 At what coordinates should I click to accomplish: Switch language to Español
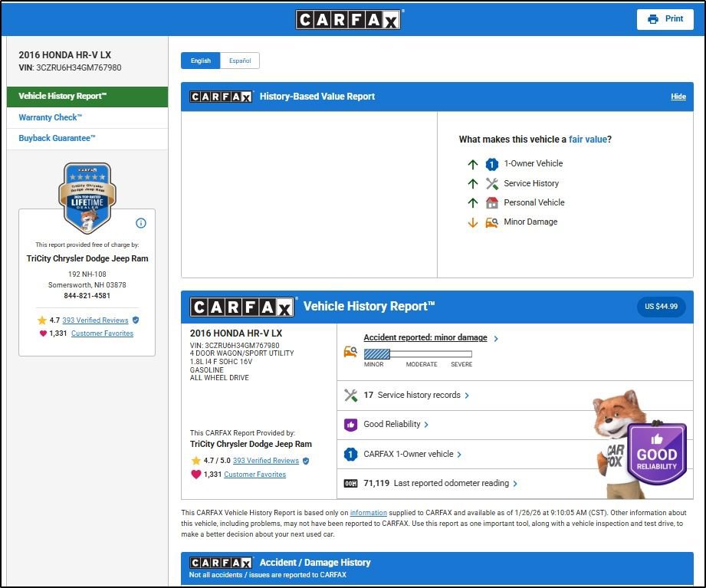[x=240, y=61]
